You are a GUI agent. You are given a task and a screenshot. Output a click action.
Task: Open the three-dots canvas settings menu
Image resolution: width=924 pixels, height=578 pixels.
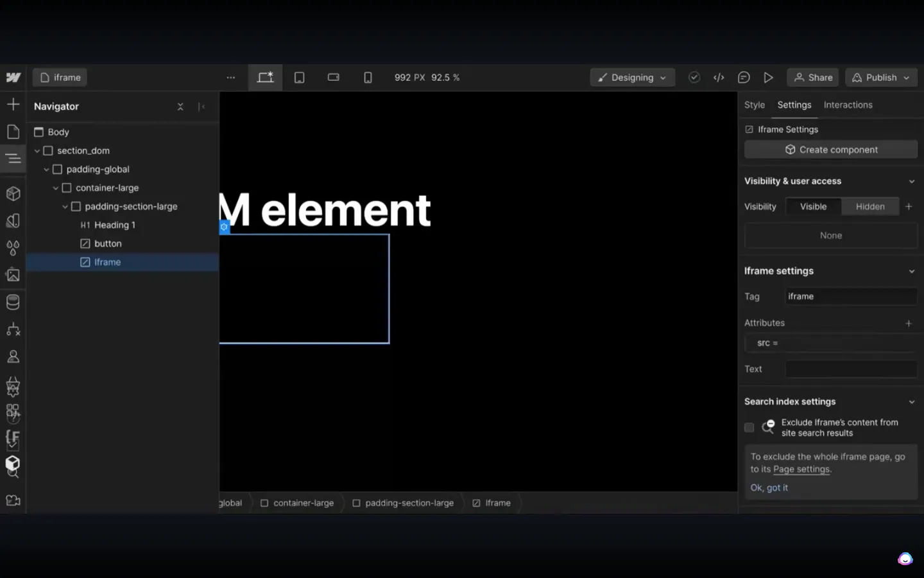(x=231, y=78)
